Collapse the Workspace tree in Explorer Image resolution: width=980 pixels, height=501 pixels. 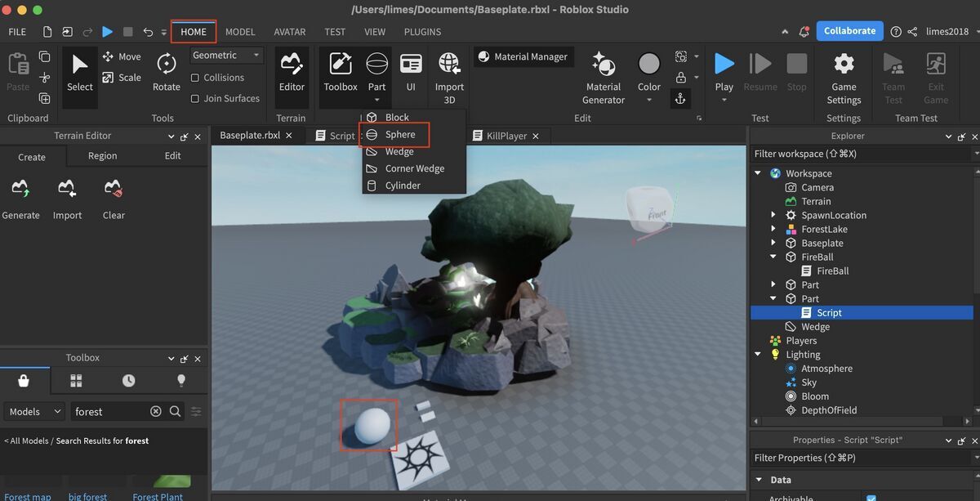(x=757, y=172)
